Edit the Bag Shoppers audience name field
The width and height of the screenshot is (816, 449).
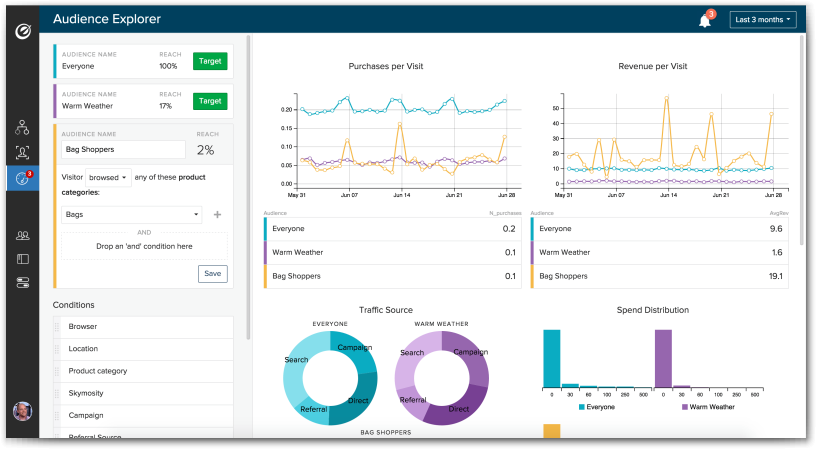123,149
